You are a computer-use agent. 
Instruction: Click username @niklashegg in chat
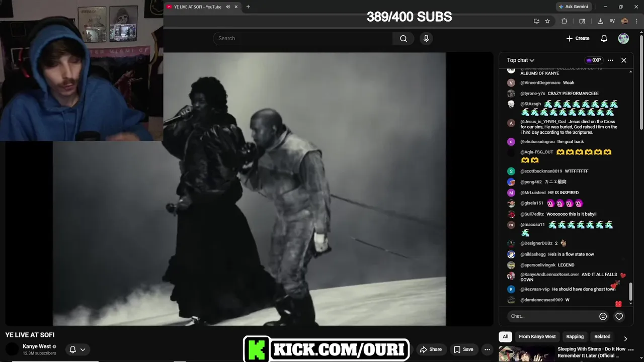(533, 254)
